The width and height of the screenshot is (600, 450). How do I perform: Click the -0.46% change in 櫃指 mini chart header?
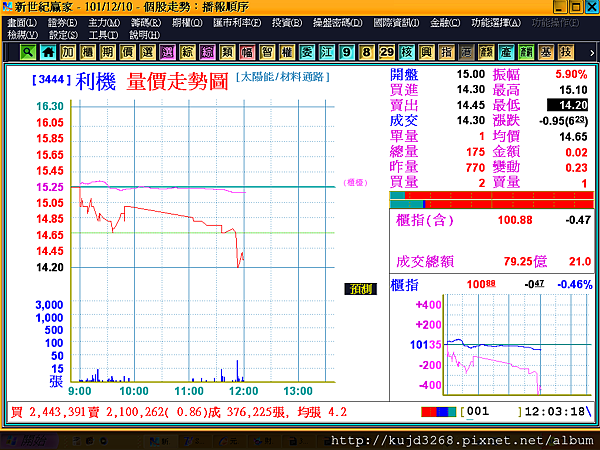(x=575, y=284)
